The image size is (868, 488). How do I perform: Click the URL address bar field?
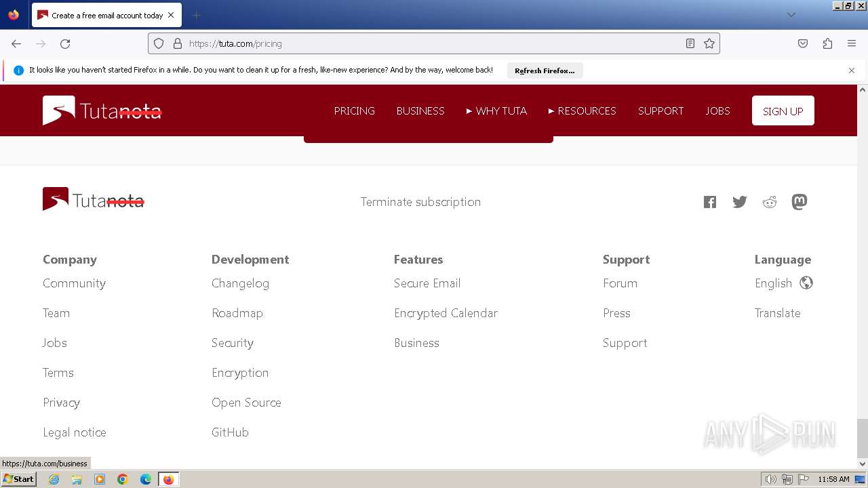(434, 43)
